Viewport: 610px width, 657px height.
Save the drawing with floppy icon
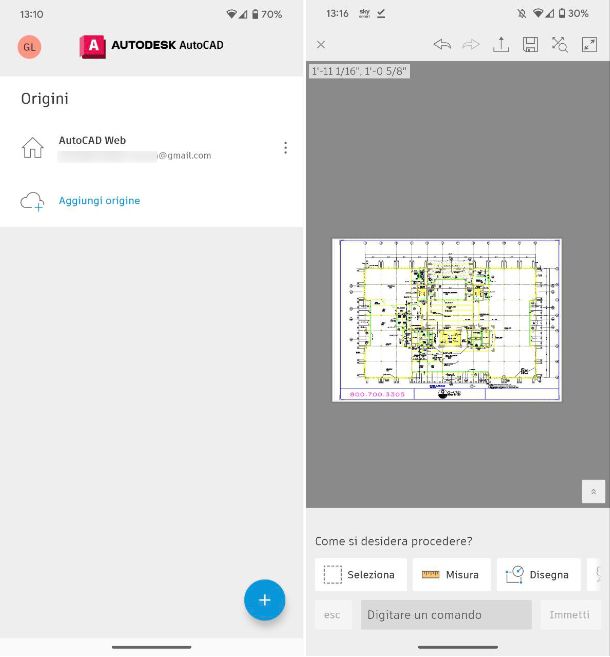point(530,44)
